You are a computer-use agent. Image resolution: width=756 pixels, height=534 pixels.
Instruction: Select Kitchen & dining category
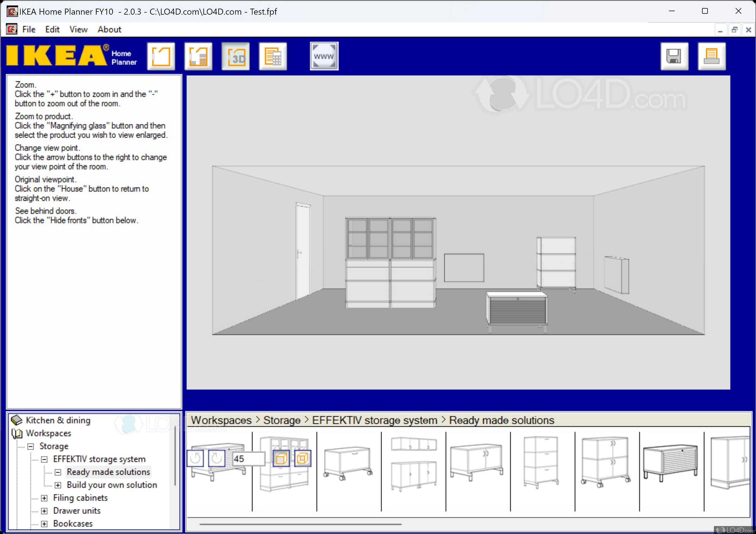point(58,420)
